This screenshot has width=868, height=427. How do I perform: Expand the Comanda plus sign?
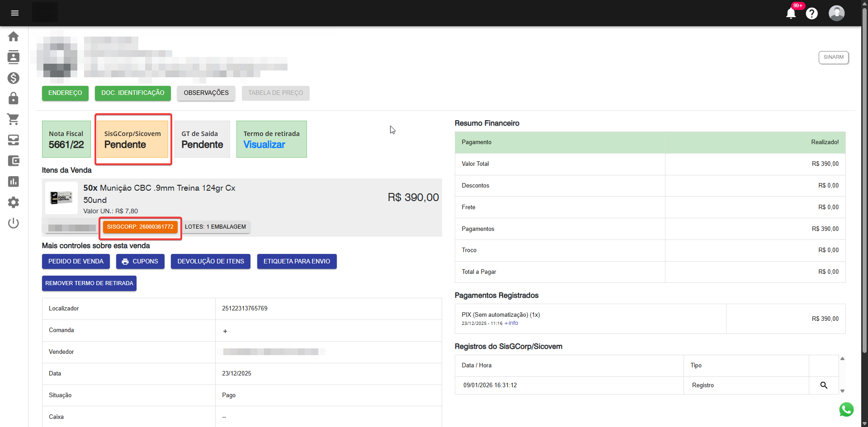[225, 331]
